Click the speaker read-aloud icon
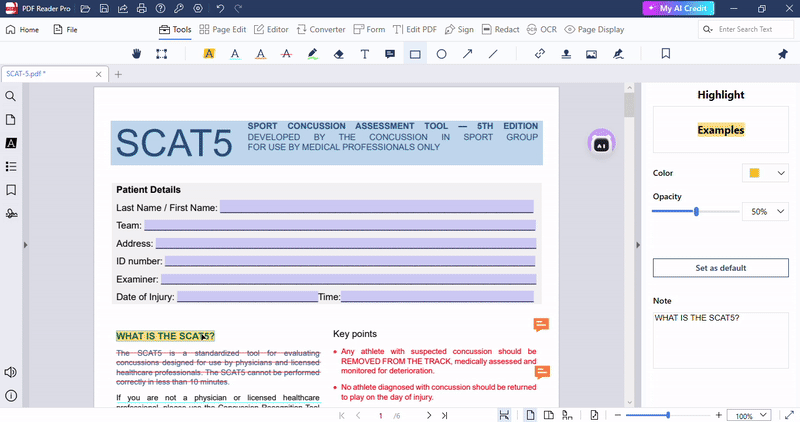This screenshot has height=422, width=800. pyautogui.click(x=10, y=372)
